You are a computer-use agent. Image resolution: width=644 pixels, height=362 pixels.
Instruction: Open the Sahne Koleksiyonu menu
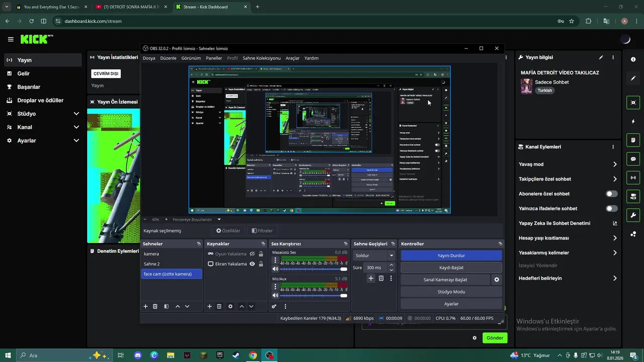(x=262, y=58)
